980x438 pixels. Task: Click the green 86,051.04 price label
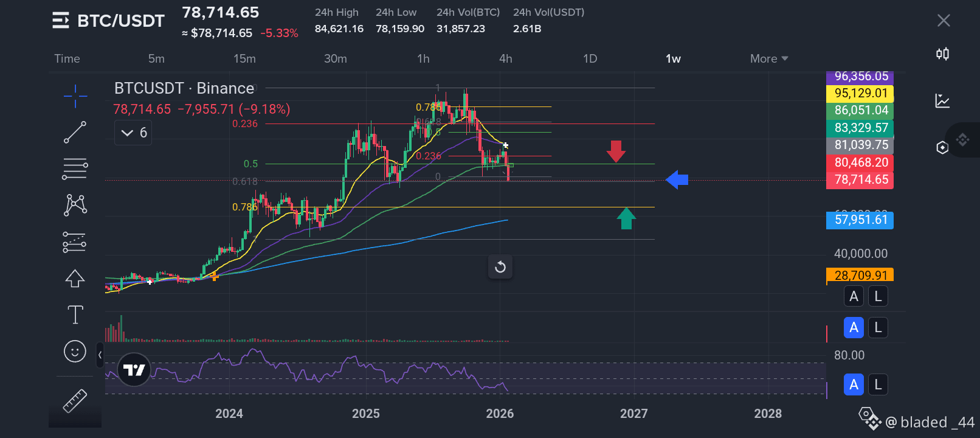pyautogui.click(x=860, y=110)
